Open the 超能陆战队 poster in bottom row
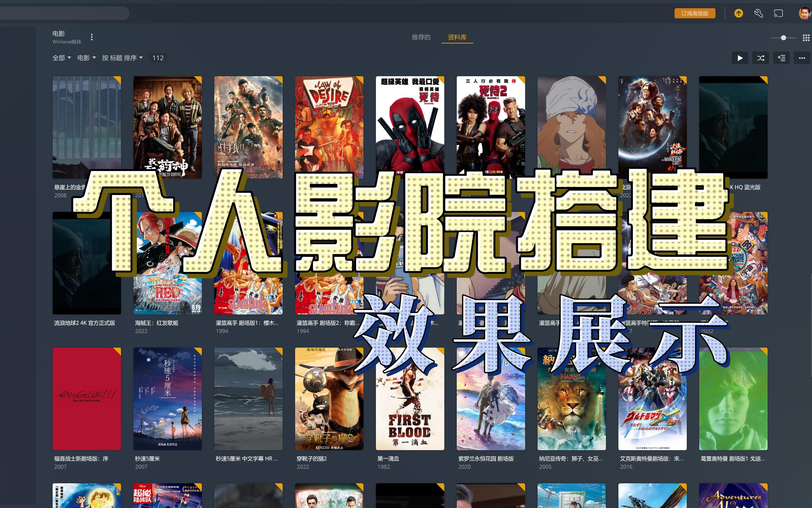812x508 pixels. click(x=168, y=496)
